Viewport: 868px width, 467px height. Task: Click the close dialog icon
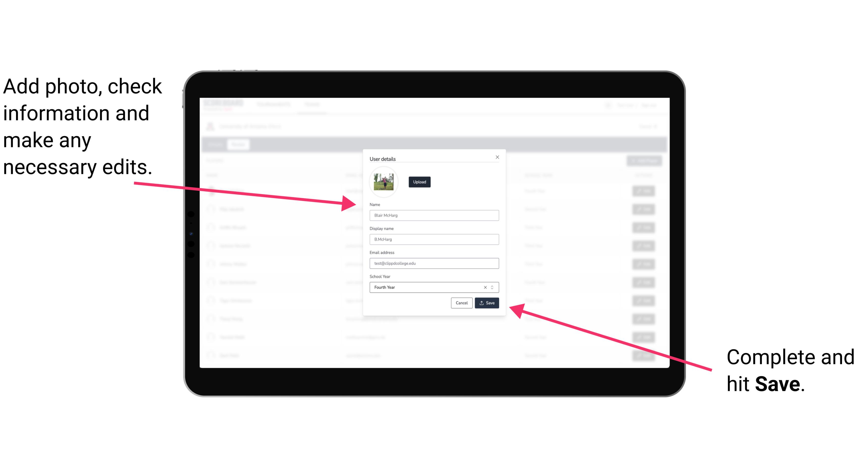point(497,157)
